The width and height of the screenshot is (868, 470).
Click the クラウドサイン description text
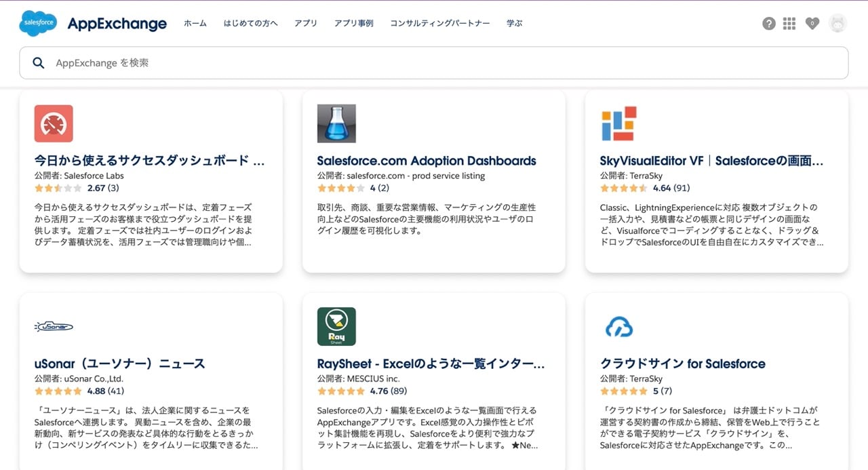710,428
